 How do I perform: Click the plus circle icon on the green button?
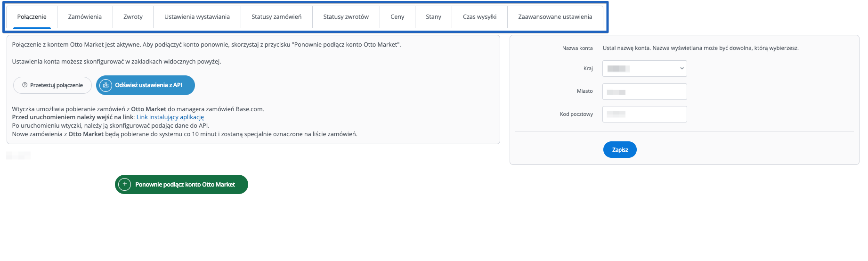click(124, 184)
